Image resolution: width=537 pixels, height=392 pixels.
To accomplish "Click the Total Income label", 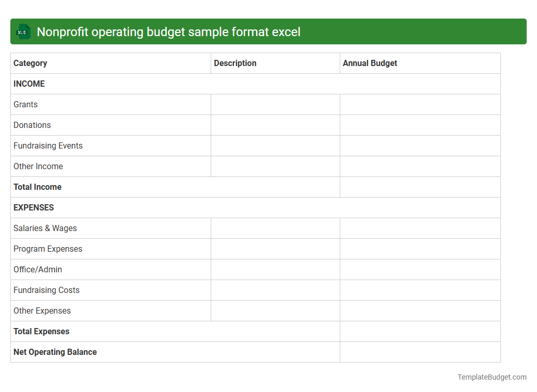I will (37, 187).
